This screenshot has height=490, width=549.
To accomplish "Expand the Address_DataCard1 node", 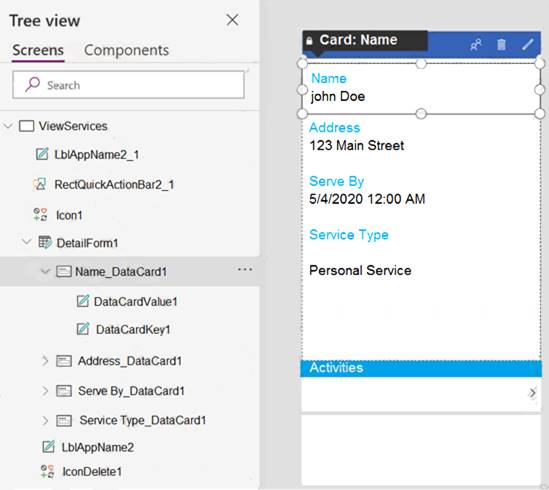I will [x=45, y=360].
